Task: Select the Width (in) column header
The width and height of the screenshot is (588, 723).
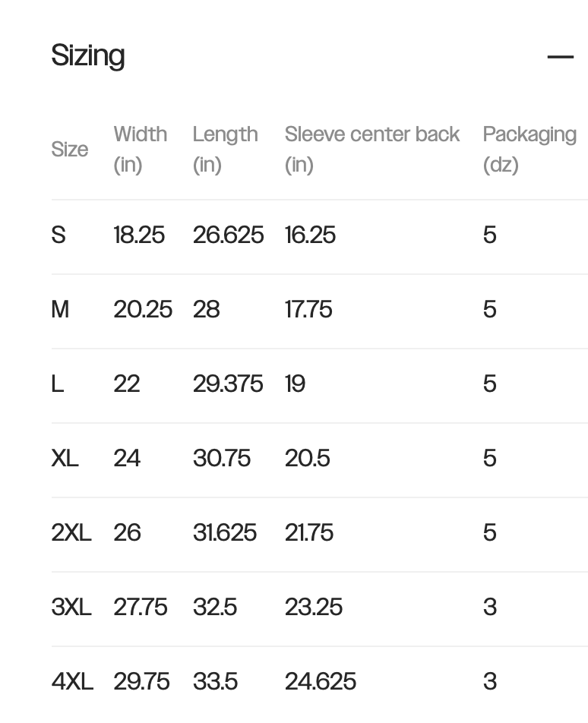Action: coord(141,149)
